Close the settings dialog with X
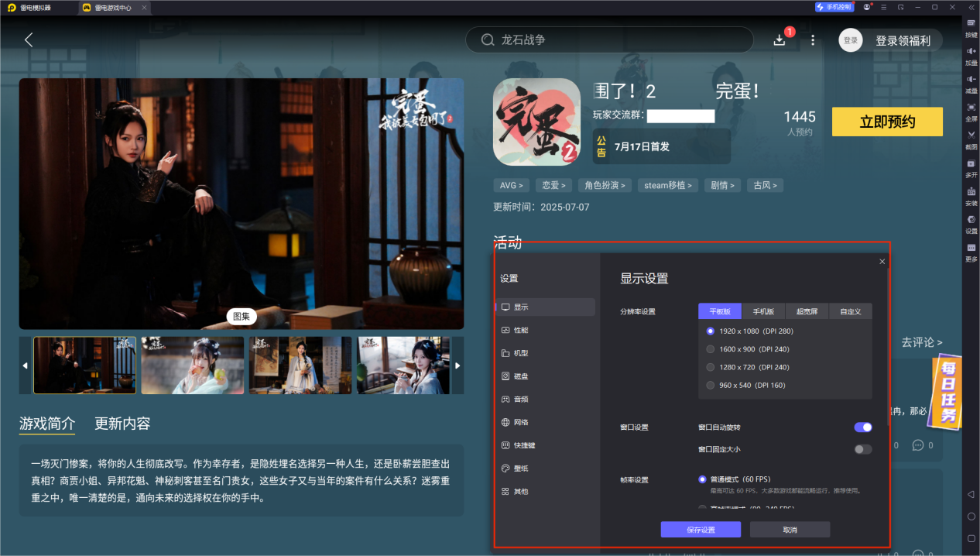This screenshot has width=980, height=556. pos(882,262)
